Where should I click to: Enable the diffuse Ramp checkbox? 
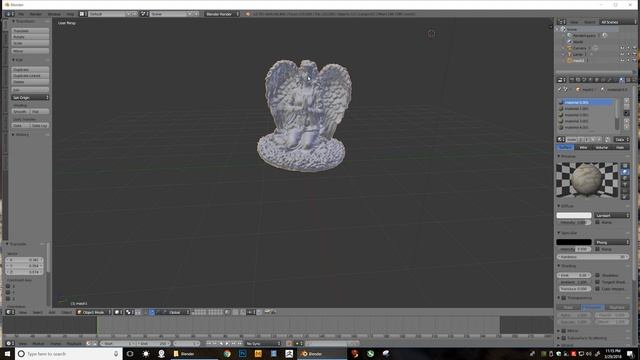click(598, 222)
